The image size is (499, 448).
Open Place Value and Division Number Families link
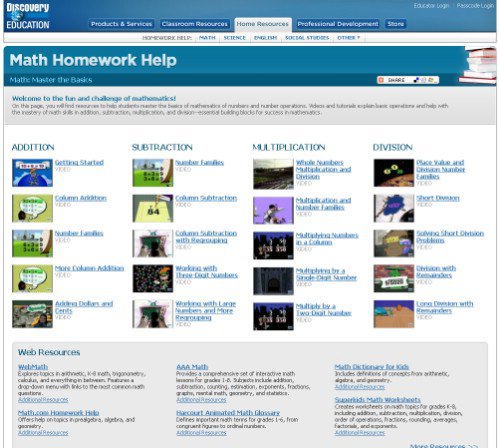tap(441, 169)
